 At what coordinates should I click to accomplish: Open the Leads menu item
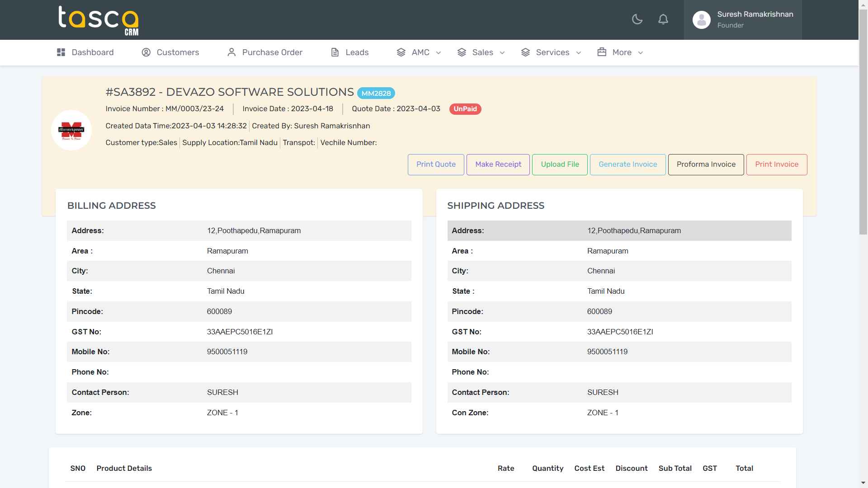(x=350, y=52)
